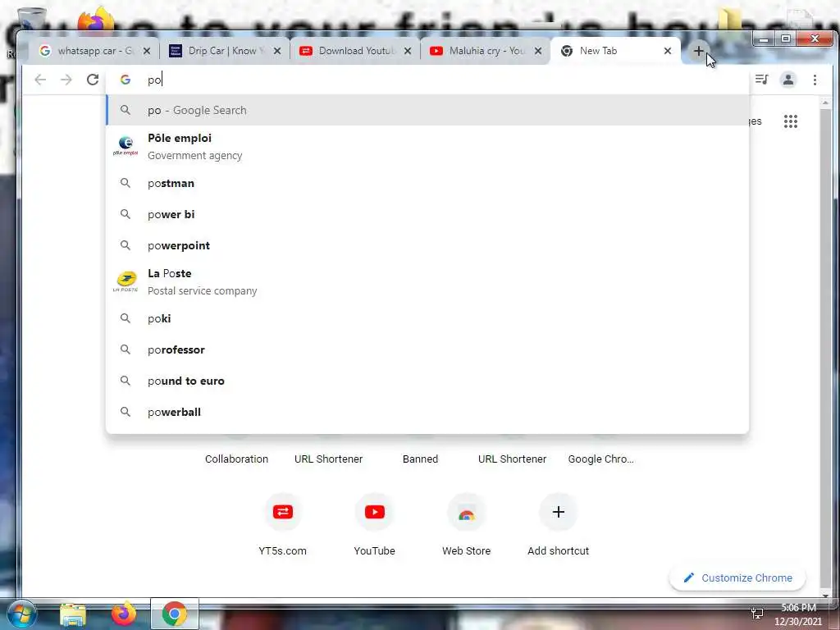This screenshot has width=840, height=630.
Task: Choose 'po - Google Search' suggestion
Action: [x=427, y=111]
